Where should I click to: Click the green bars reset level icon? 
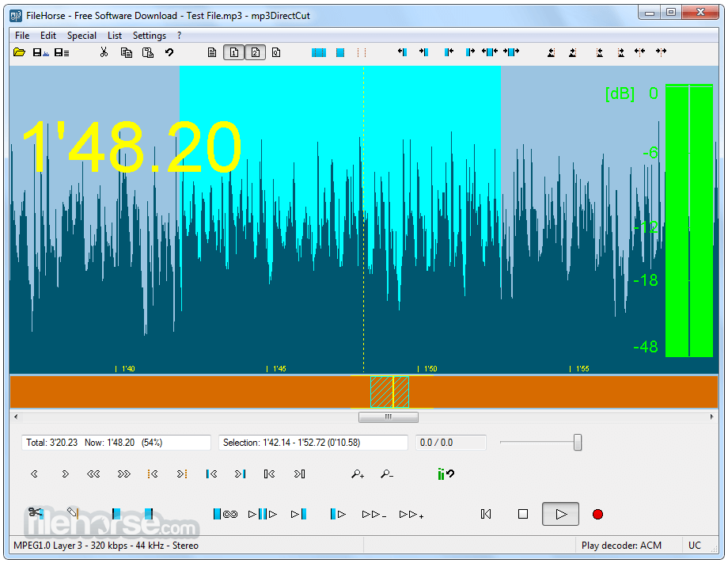[446, 474]
